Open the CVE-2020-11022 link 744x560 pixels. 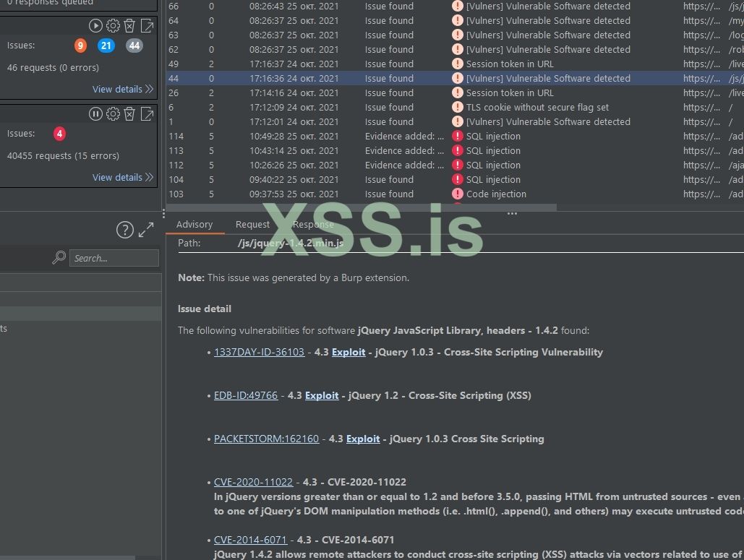[x=253, y=482]
